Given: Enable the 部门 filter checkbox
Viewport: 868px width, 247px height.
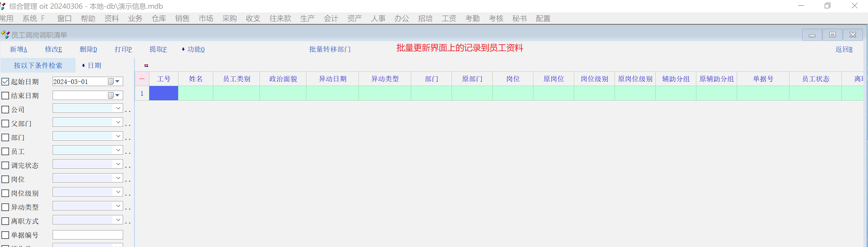Looking at the screenshot, I should coord(6,137).
